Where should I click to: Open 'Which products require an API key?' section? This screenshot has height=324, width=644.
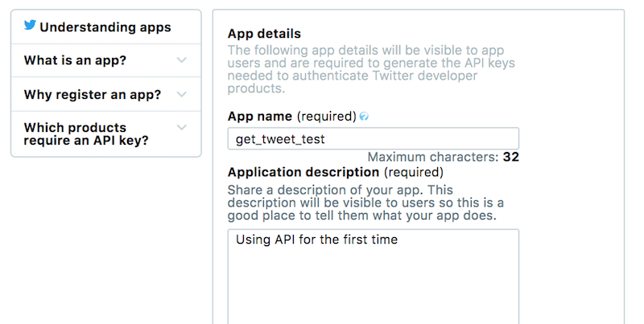click(106, 133)
